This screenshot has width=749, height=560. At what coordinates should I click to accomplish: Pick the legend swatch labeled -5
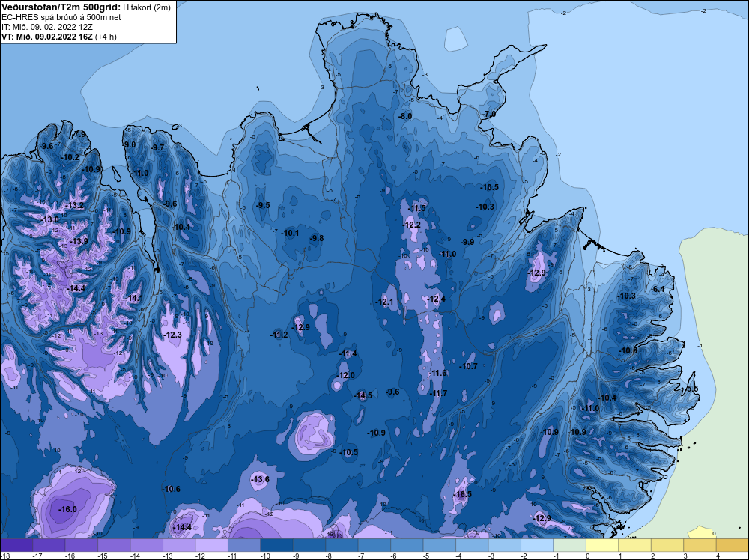click(439, 545)
